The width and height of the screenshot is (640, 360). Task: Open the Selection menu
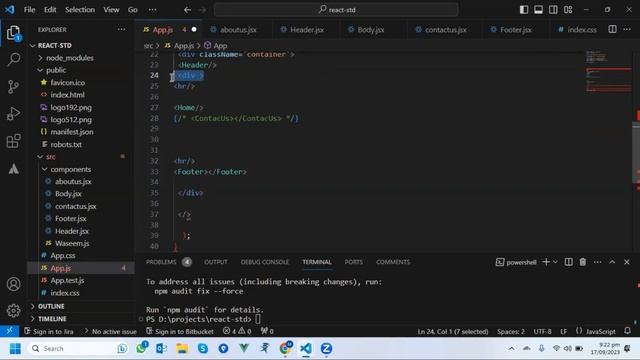tap(80, 10)
